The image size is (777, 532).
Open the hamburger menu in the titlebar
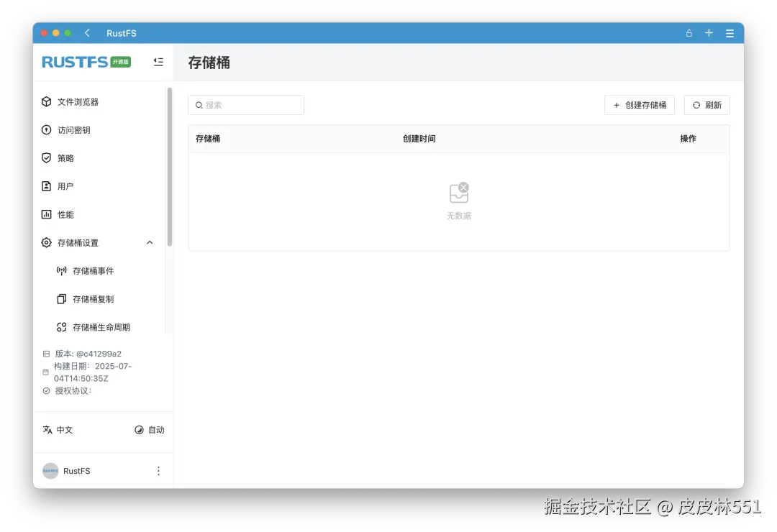729,33
